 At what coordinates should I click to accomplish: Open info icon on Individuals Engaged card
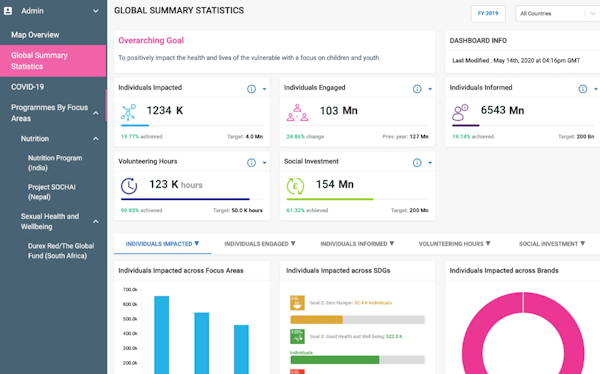[x=417, y=89]
